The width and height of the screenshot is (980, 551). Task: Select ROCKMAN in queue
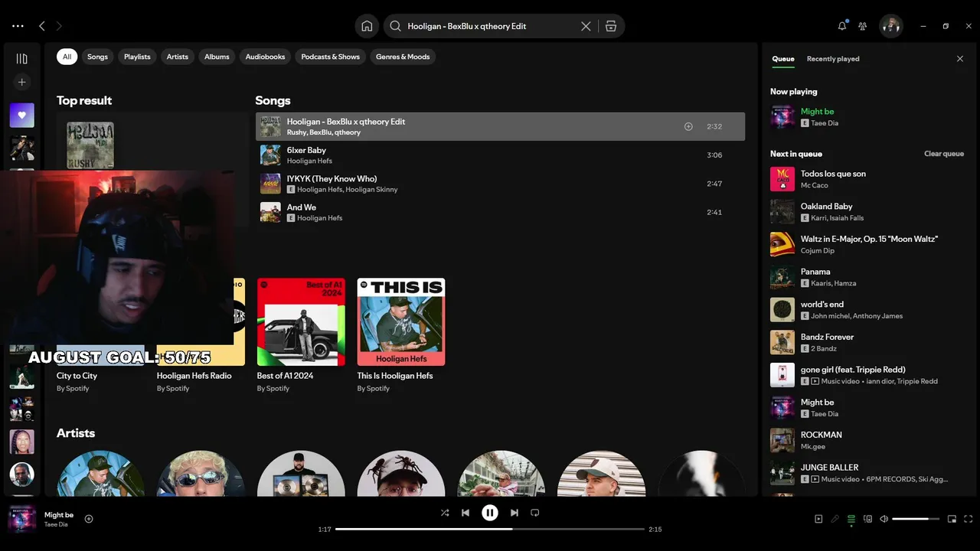click(x=867, y=440)
